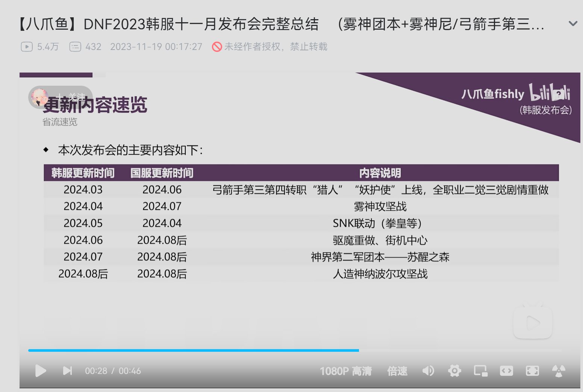Click the 00:28 current time
This screenshot has height=392, width=583.
[96, 371]
